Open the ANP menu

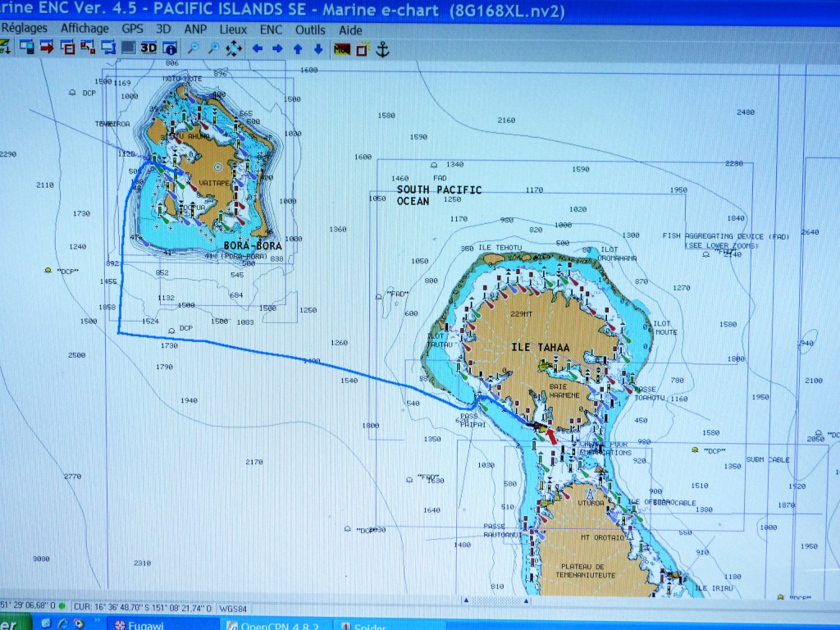click(195, 30)
